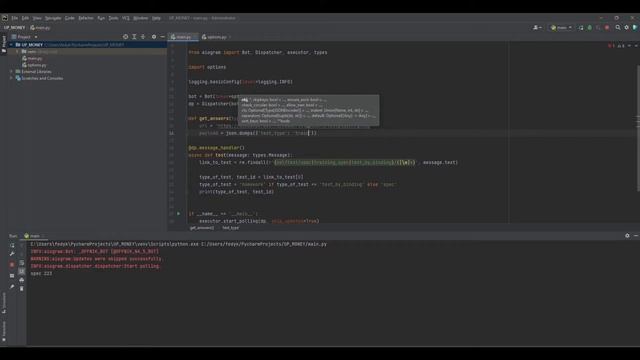Collapse the UP_MONEY project root
Screen dimensions: 640x360
tap(11, 45)
